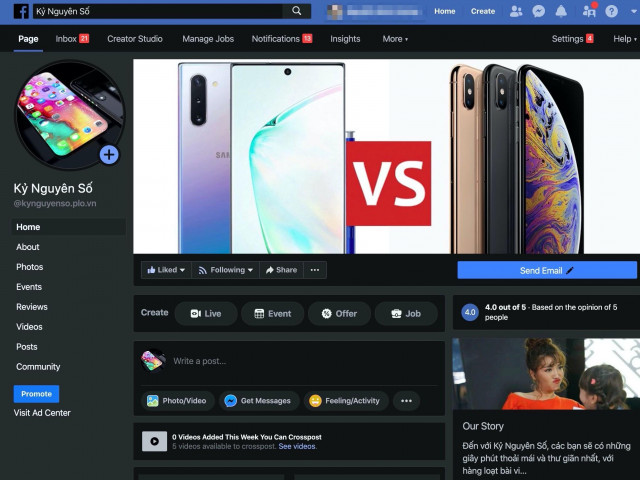
Task: Open page Settings
Action: coord(572,39)
